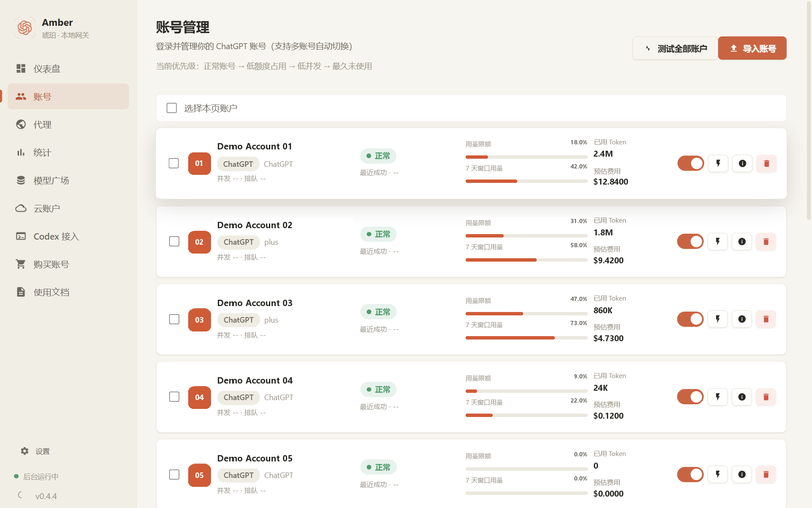This screenshot has height=508, width=812.
Task: Go to the 代理 proxy page
Action: pos(68,124)
